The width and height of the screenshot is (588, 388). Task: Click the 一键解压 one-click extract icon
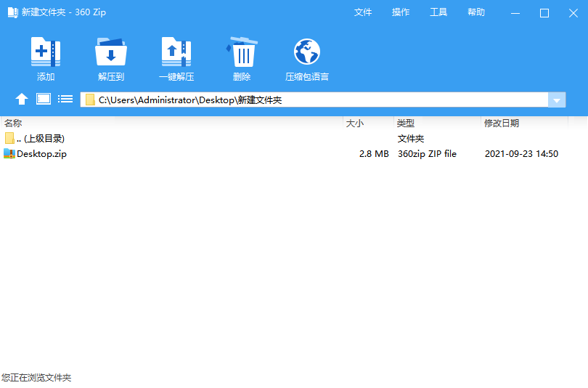[x=176, y=52]
